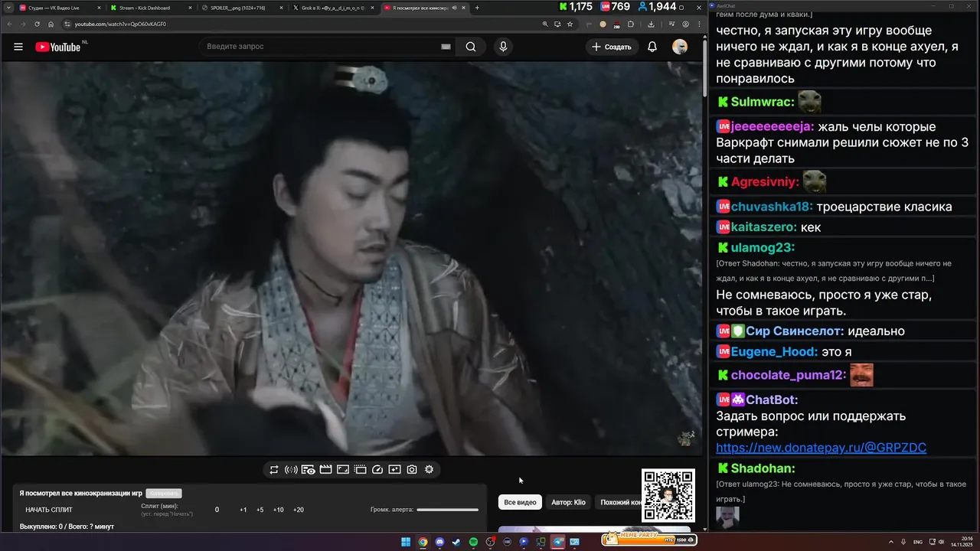Click the split minutes value 0

click(x=217, y=510)
